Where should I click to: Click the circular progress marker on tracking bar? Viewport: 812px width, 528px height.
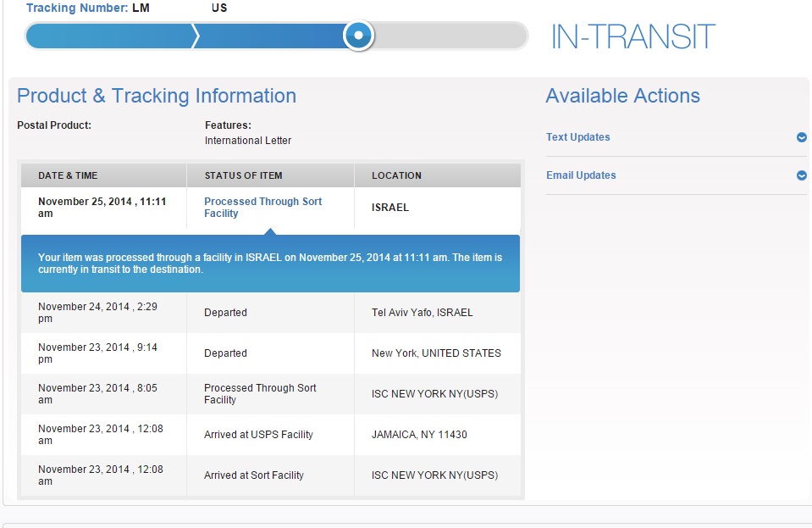click(359, 36)
